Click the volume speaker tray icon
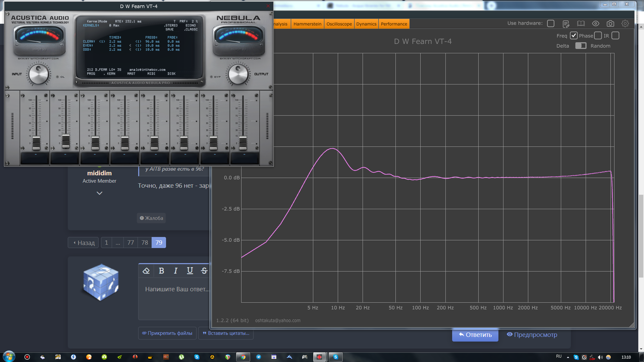 click(x=600, y=357)
